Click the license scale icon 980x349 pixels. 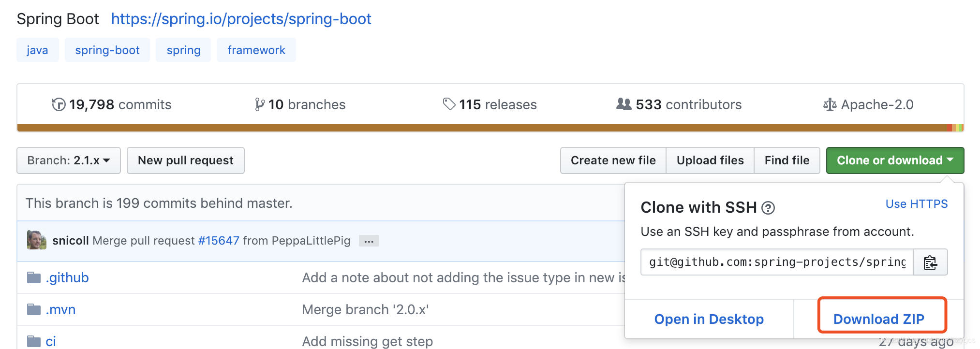[x=830, y=104]
